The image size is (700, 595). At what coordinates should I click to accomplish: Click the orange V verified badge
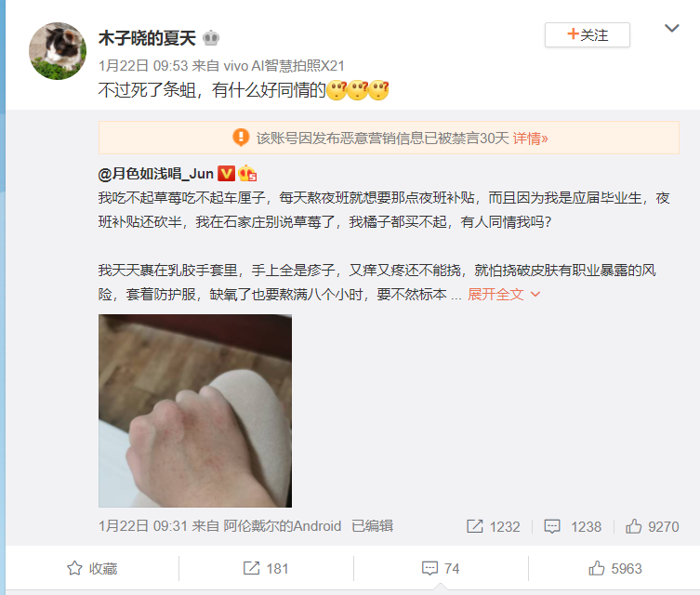pyautogui.click(x=226, y=173)
